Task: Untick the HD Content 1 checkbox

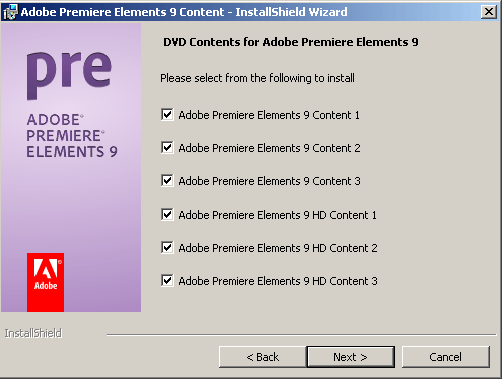Action: click(167, 215)
